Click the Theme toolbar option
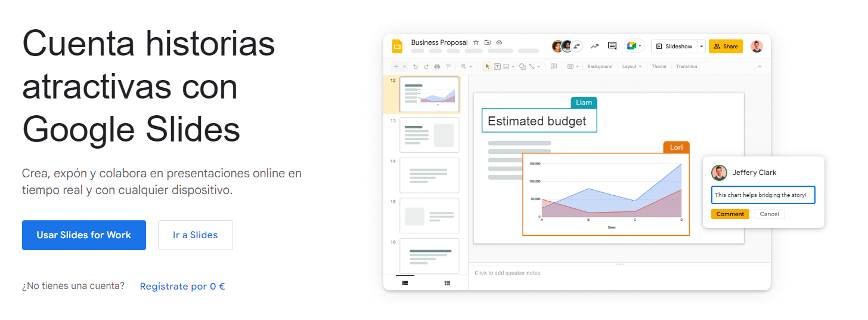 659,66
